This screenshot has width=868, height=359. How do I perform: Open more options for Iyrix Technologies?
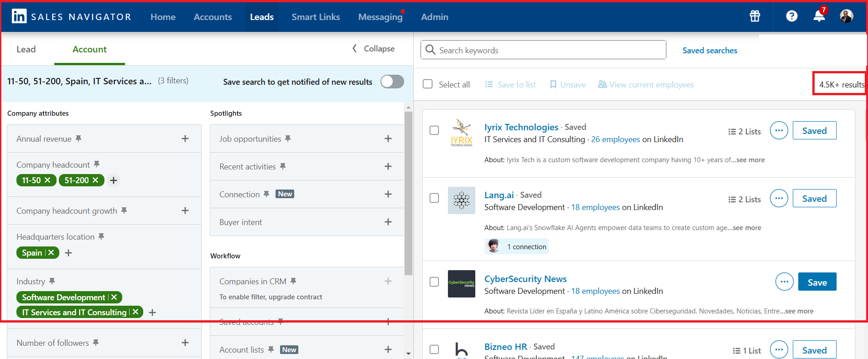[x=779, y=130]
